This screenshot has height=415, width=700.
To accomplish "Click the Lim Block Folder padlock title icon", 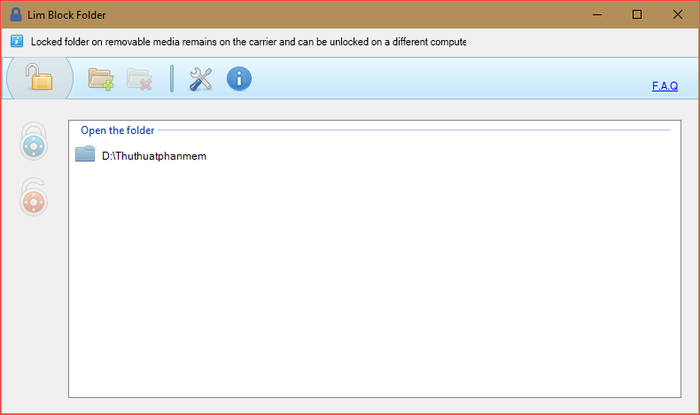I will [x=16, y=14].
